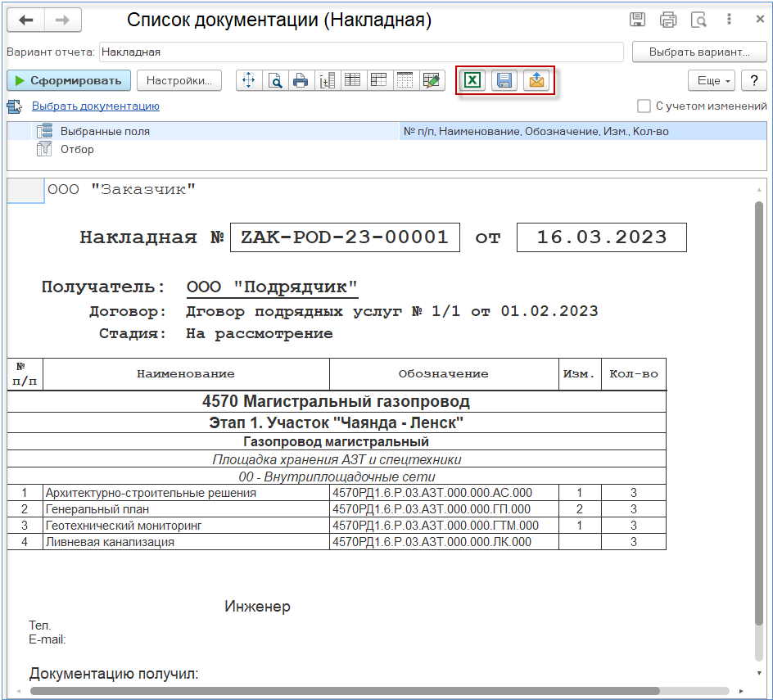Toggle grouping levels plus/minus icon
Viewport: 773px width, 700px height.
click(327, 80)
